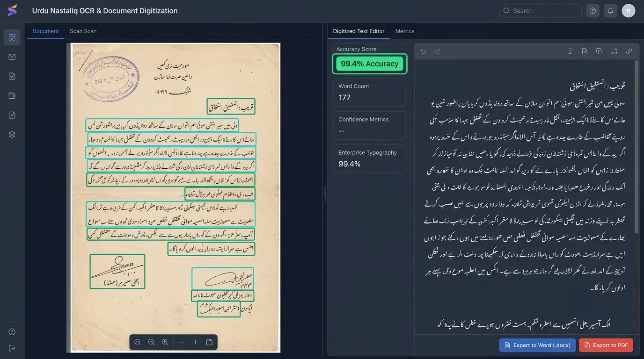Screen dimensions: 644x359
Task: Open the layers stack icon in the sidebar
Action: pos(12,135)
